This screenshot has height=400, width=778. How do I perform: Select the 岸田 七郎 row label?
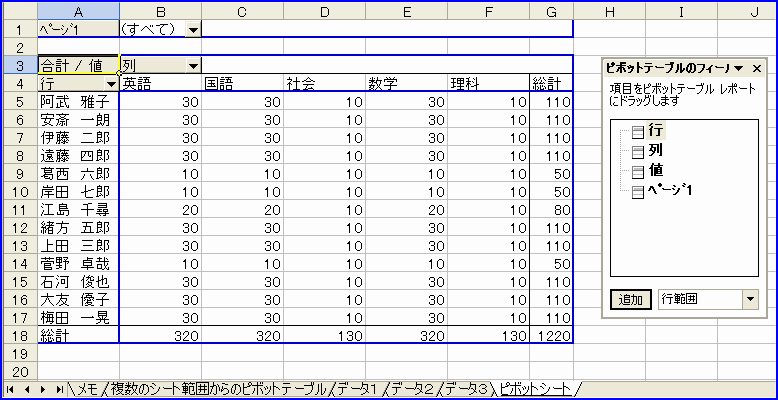[78, 192]
